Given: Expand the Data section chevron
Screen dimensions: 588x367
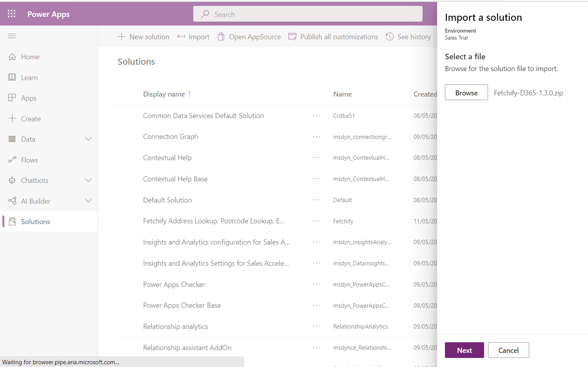Looking at the screenshot, I should 89,139.
